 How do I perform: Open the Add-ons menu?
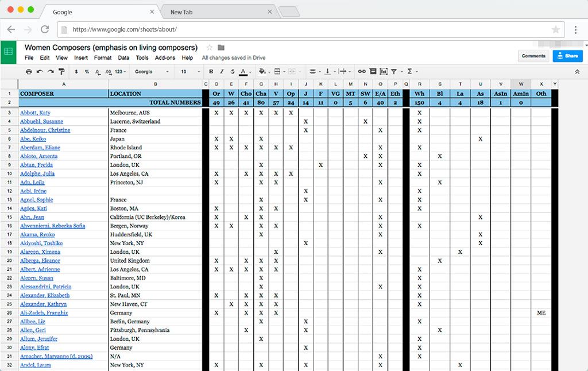(x=165, y=58)
